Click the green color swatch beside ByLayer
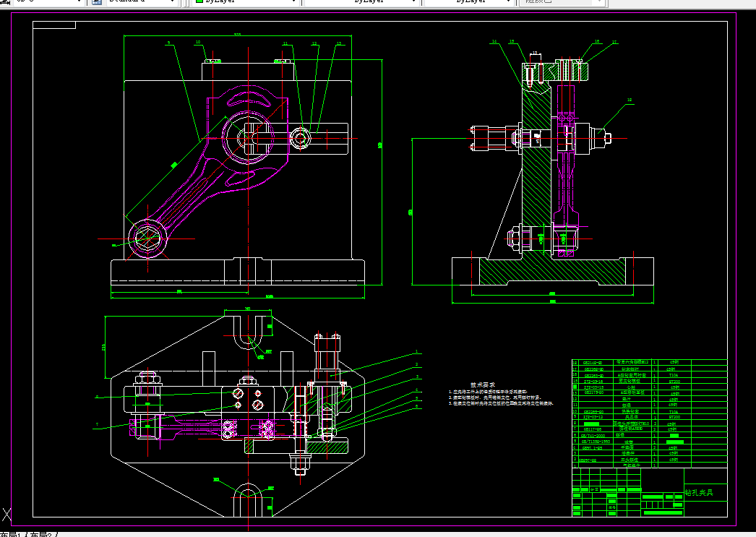Viewport: 756px width, 537px height. coord(199,1)
